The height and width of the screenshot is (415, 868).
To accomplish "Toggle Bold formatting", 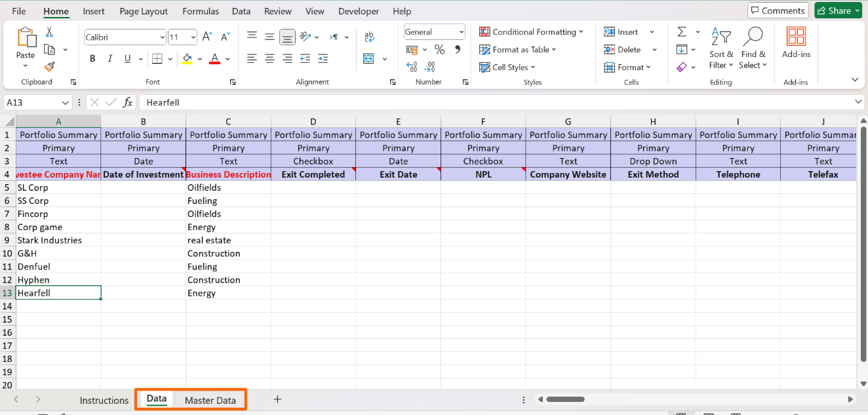I will coord(92,59).
